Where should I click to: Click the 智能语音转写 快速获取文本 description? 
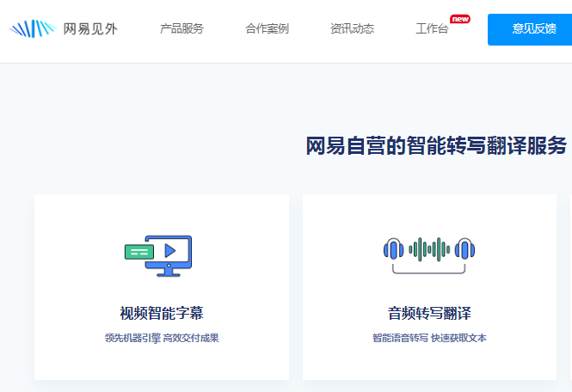click(429, 338)
